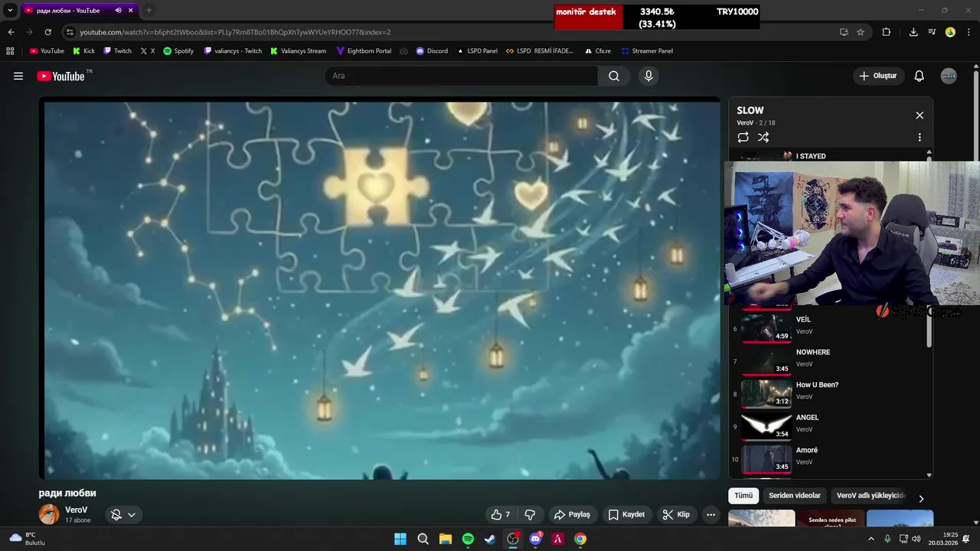Share the video via Paylaş
Image resolution: width=980 pixels, height=551 pixels.
pyautogui.click(x=572, y=514)
